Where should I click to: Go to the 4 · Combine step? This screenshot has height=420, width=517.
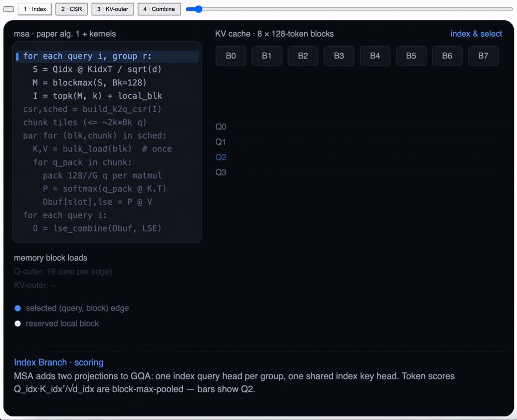[159, 9]
